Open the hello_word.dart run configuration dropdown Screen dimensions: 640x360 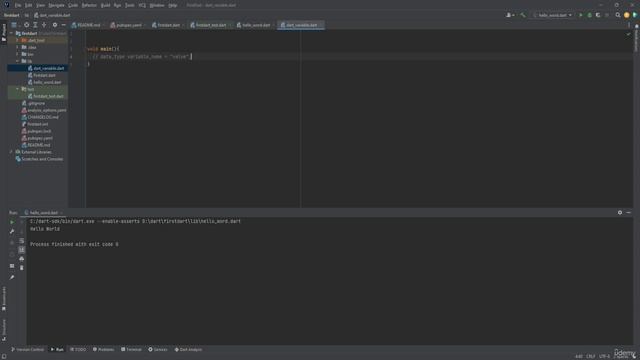[x=552, y=15]
